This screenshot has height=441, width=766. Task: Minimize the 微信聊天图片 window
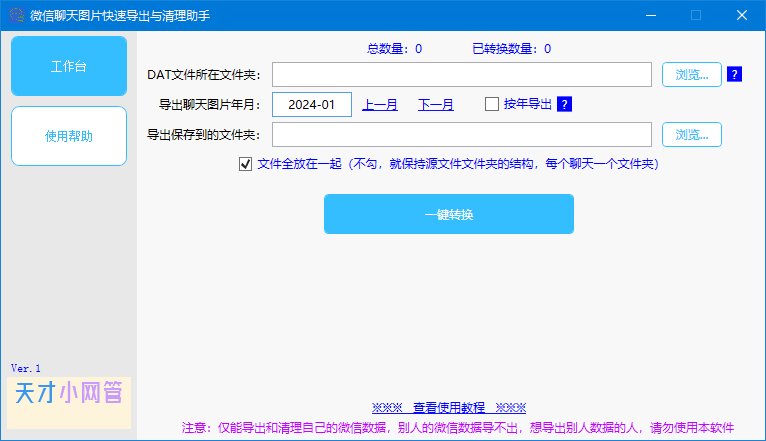651,16
